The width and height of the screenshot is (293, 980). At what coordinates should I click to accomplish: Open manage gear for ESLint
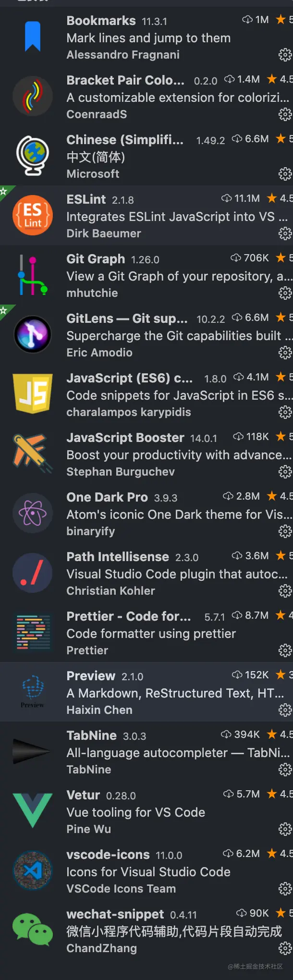point(285,233)
